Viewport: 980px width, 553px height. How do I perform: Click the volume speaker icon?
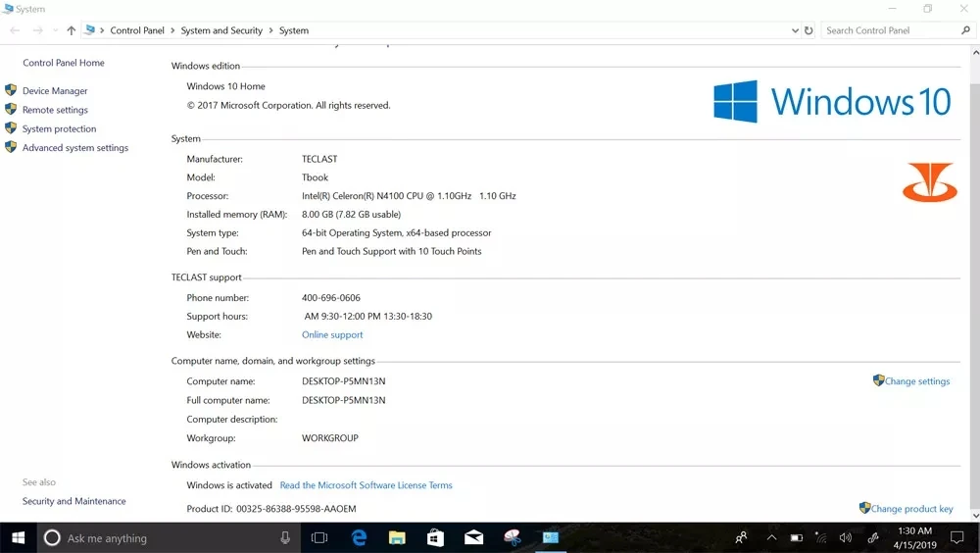click(846, 538)
